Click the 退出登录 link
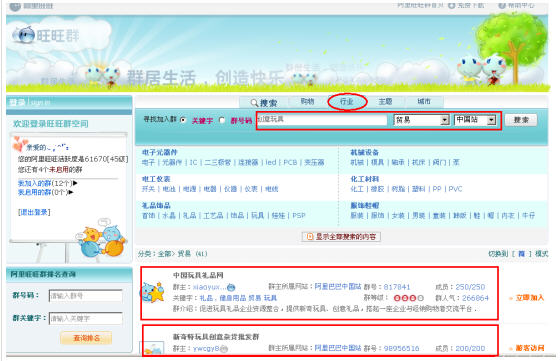 34,212
